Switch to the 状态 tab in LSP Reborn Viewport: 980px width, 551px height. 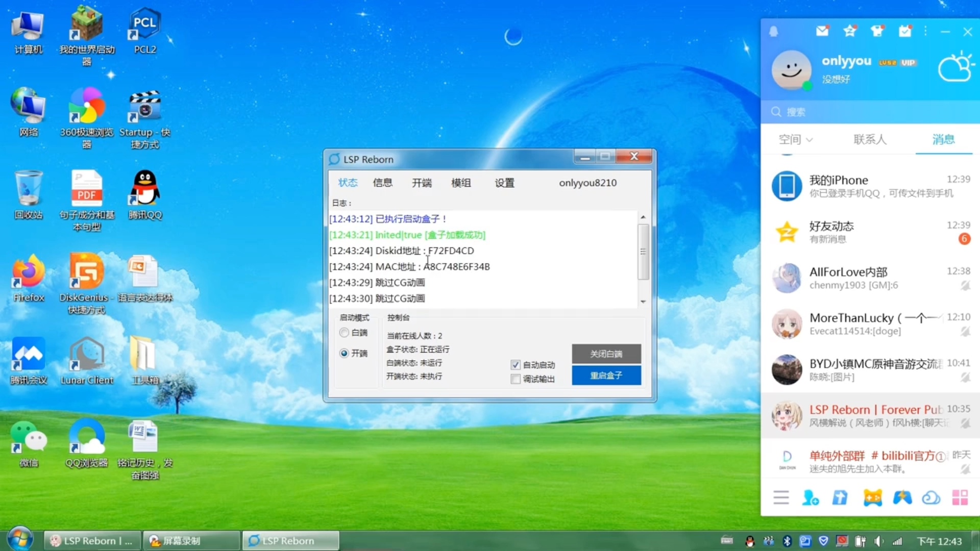click(348, 183)
